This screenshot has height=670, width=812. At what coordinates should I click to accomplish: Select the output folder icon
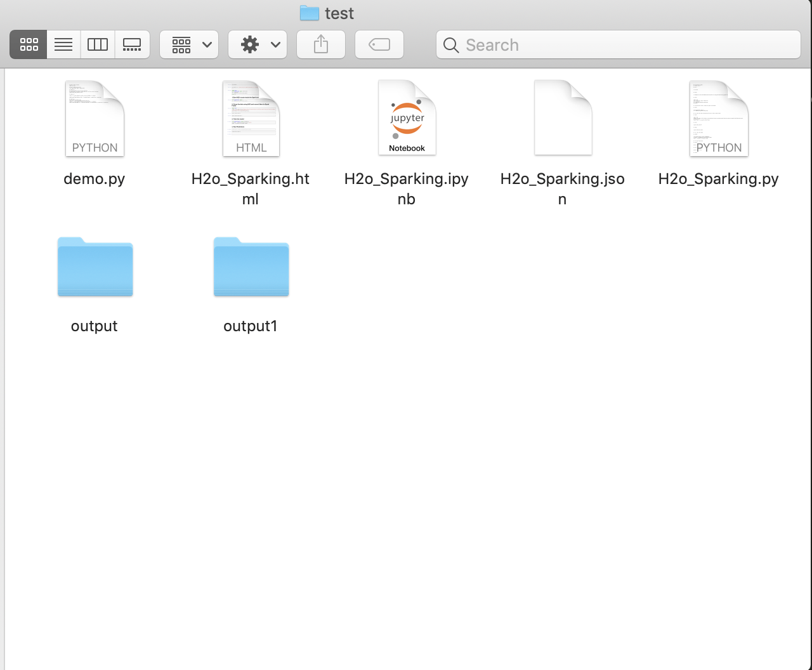coord(95,266)
